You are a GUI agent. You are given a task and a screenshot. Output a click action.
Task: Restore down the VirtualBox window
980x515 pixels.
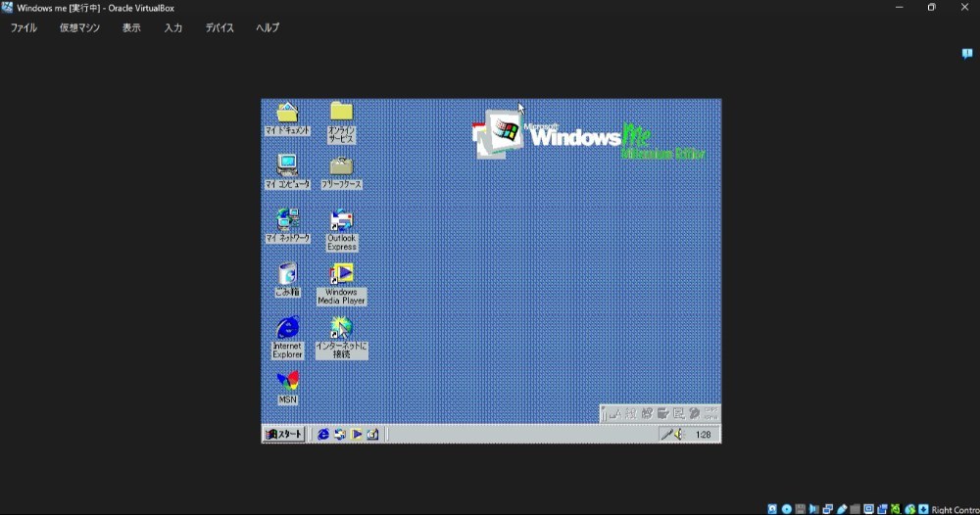[x=931, y=8]
